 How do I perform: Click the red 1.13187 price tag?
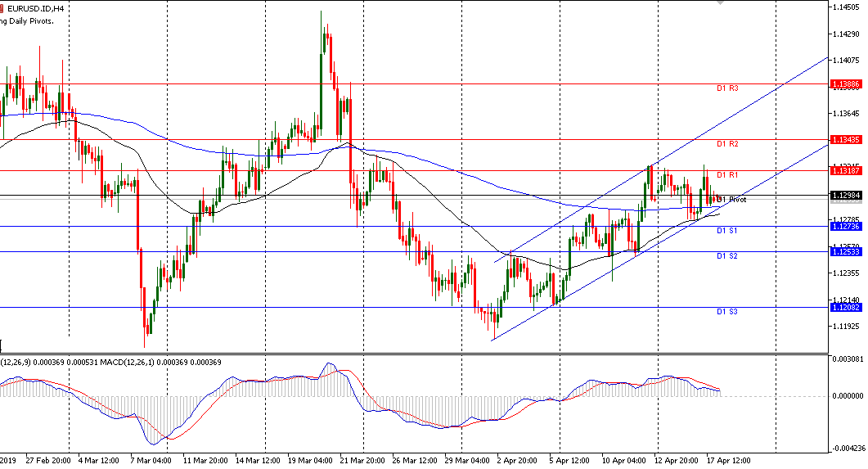[x=846, y=170]
